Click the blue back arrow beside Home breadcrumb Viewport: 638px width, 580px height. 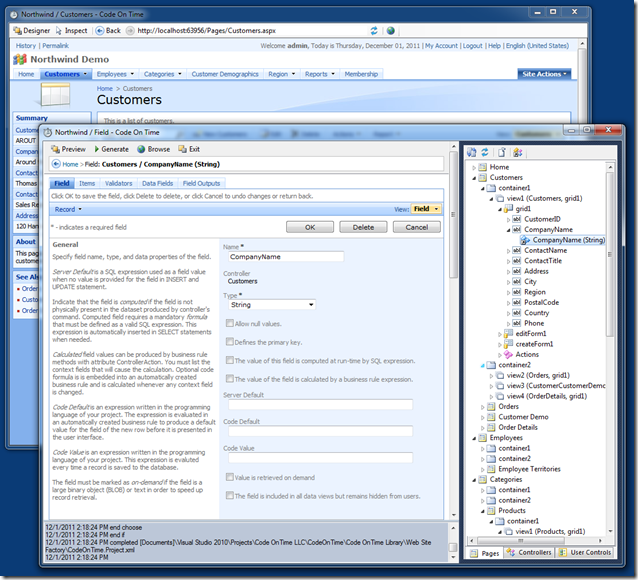(56, 164)
